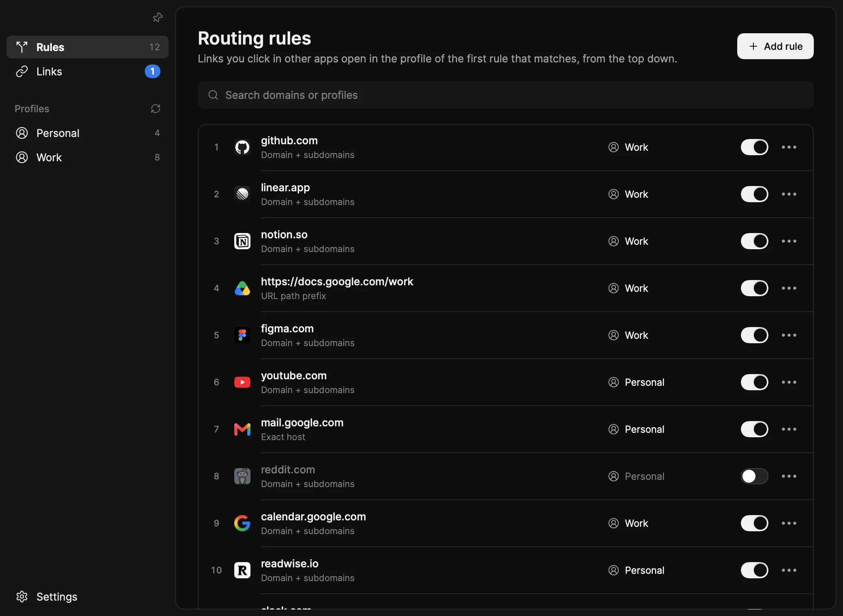Click the Links badge showing 1

[x=152, y=71]
